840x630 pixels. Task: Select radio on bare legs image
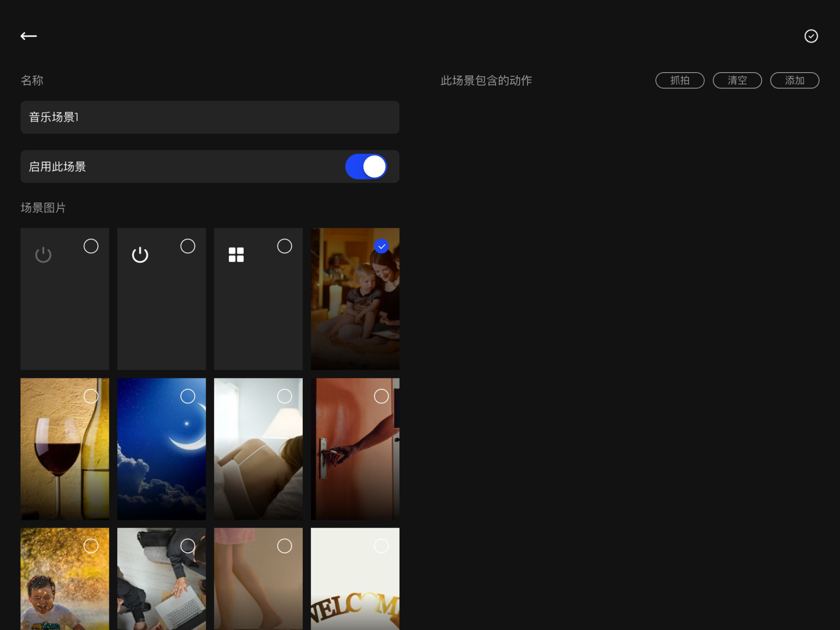pyautogui.click(x=284, y=546)
